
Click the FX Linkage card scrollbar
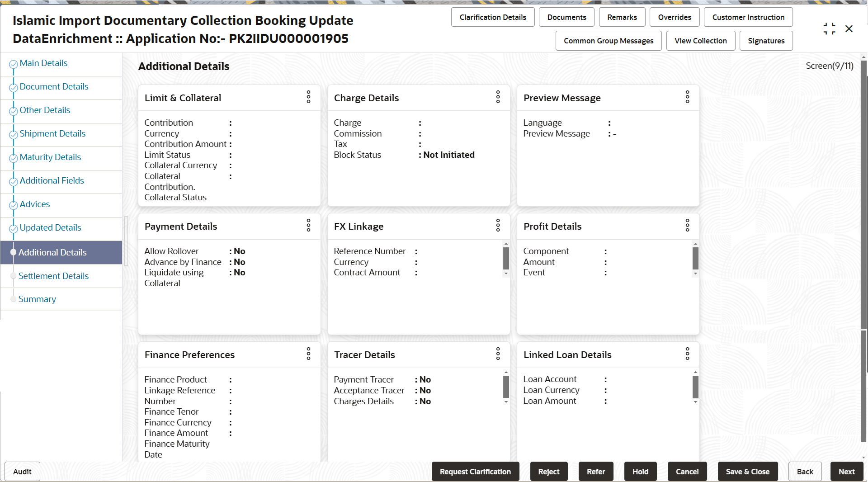[x=506, y=259]
